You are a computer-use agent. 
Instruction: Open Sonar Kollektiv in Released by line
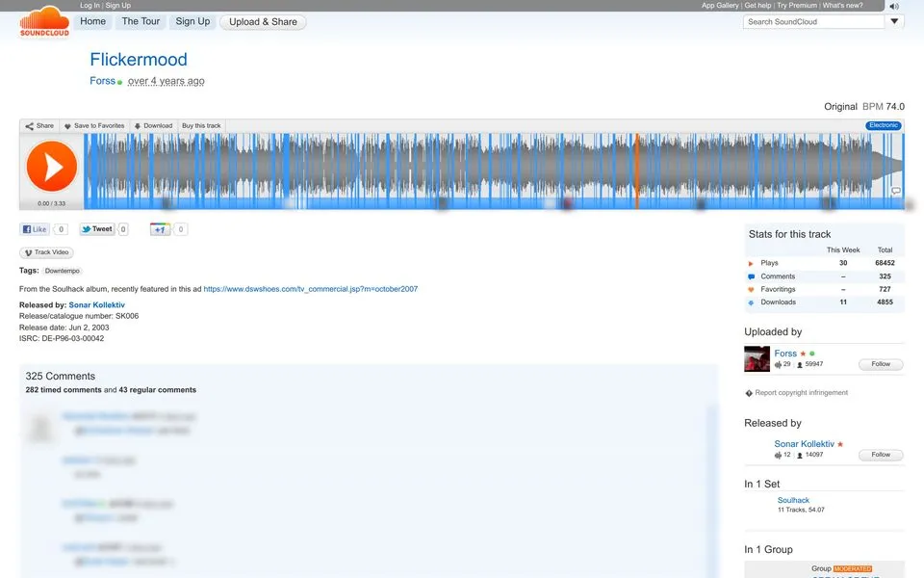click(96, 305)
